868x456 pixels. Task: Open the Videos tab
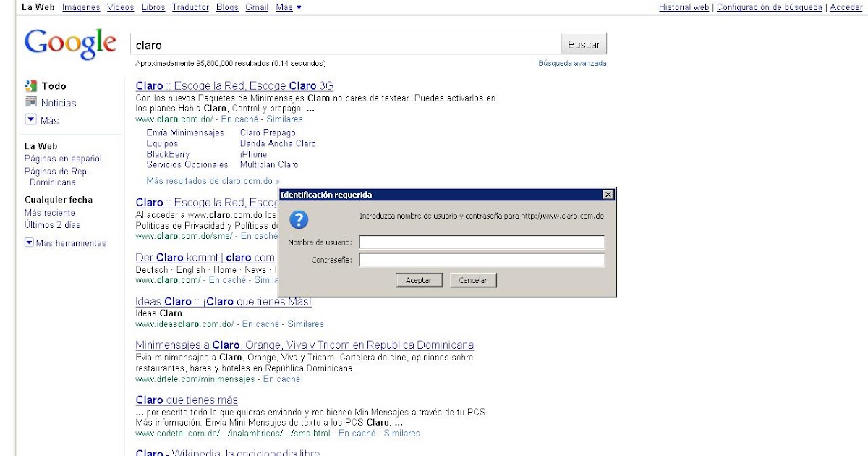(x=120, y=7)
